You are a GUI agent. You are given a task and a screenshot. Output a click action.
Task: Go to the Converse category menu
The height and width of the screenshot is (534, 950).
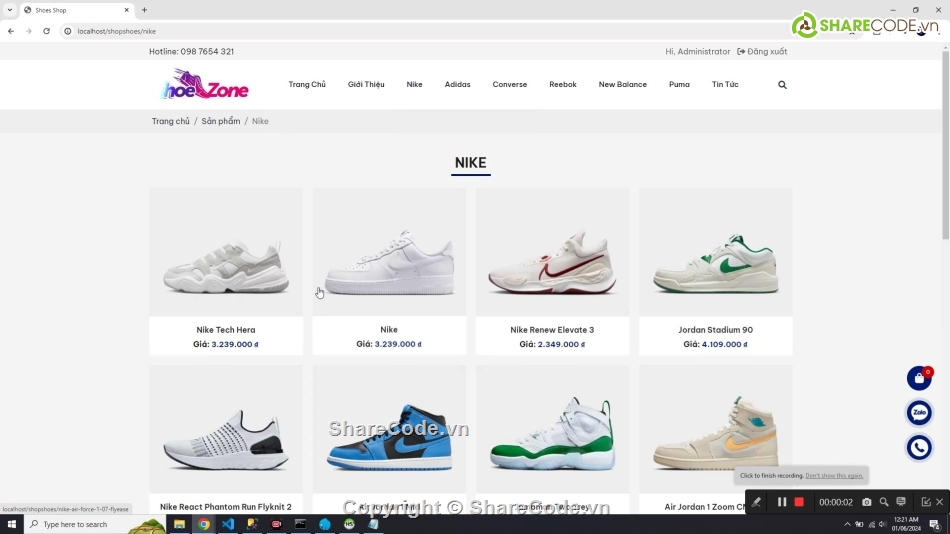[x=509, y=85]
